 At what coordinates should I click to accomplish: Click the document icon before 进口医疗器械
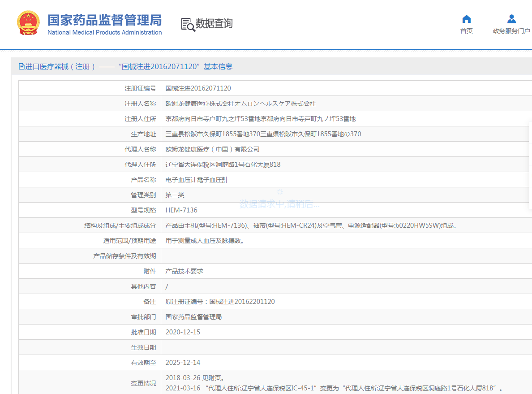[21, 67]
